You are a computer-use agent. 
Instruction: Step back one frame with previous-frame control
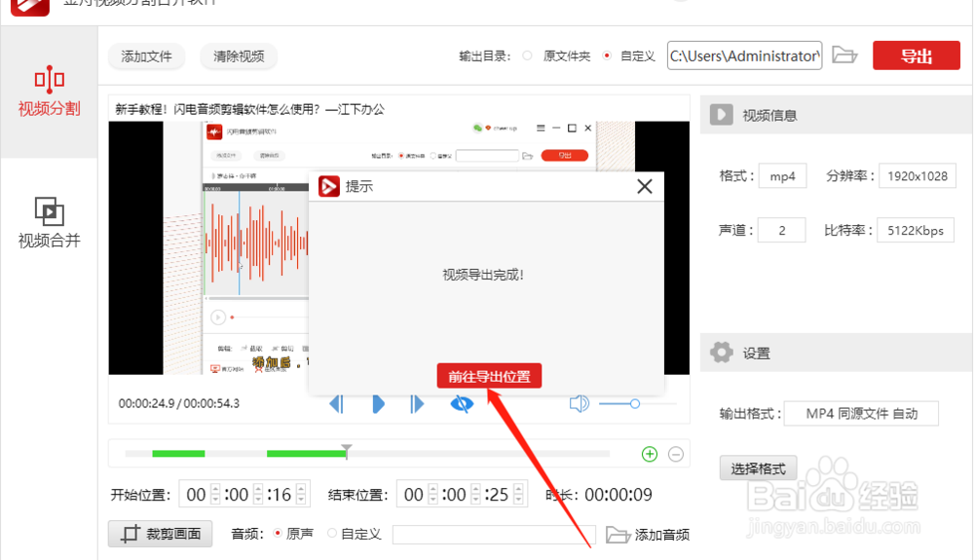click(336, 404)
